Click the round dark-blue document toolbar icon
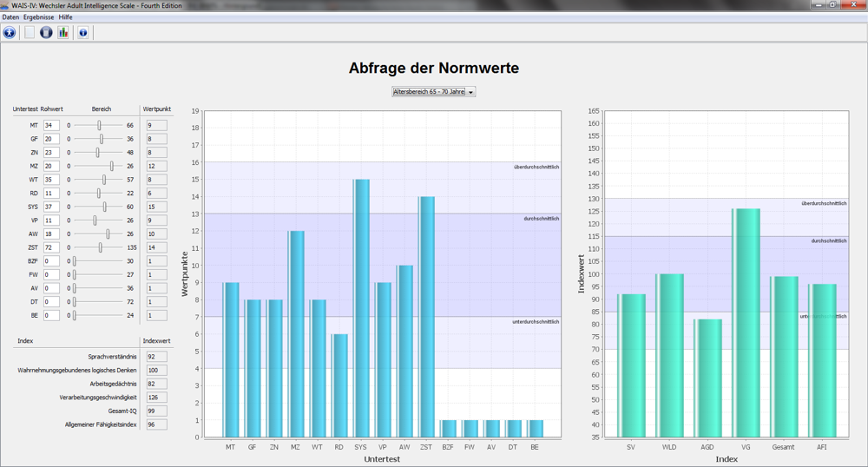Screen dimensions: 868x467 pyautogui.click(x=47, y=32)
